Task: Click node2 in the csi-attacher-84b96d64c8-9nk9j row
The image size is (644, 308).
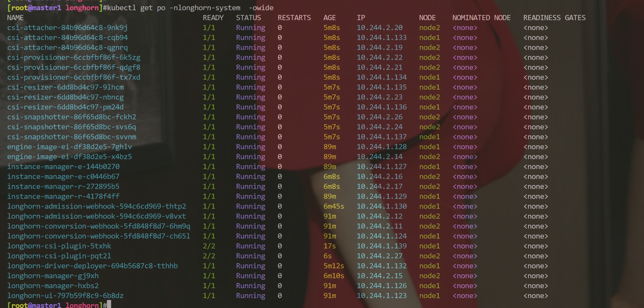Action: pyautogui.click(x=429, y=28)
